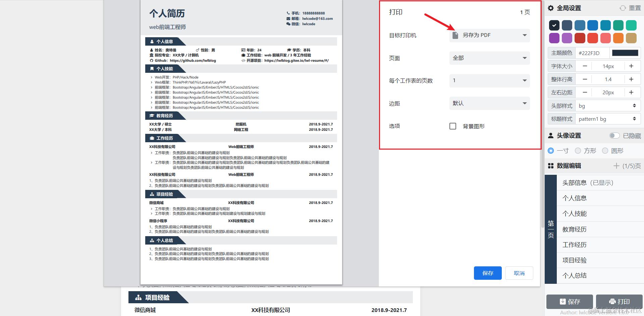The width and height of the screenshot is (644, 316).
Task: Open the 页面 dropdown showing 全部
Action: tap(490, 58)
